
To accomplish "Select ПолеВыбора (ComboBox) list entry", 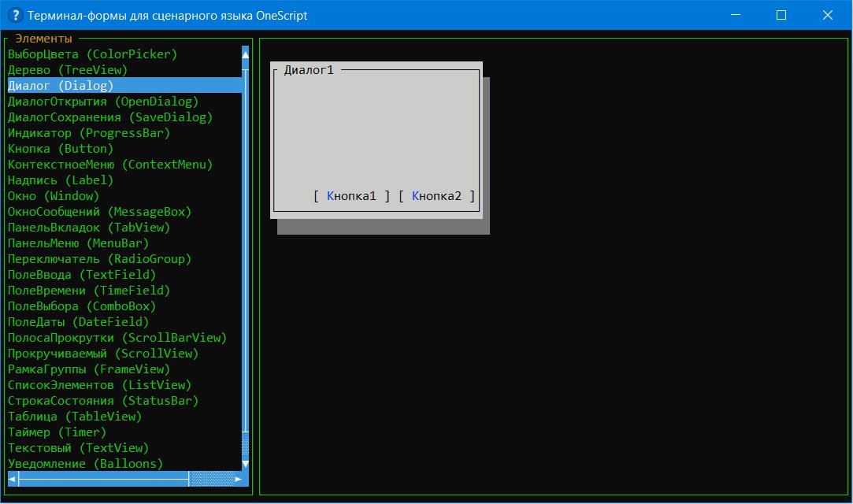I will (x=82, y=306).
